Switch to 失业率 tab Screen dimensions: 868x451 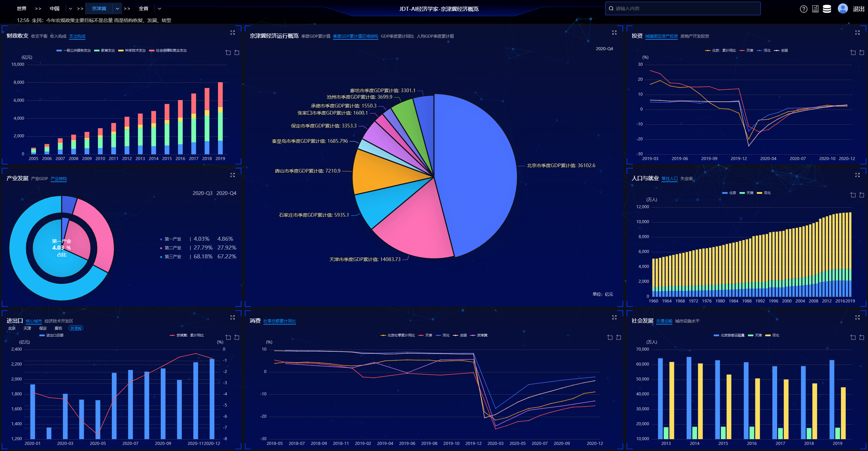tap(687, 179)
